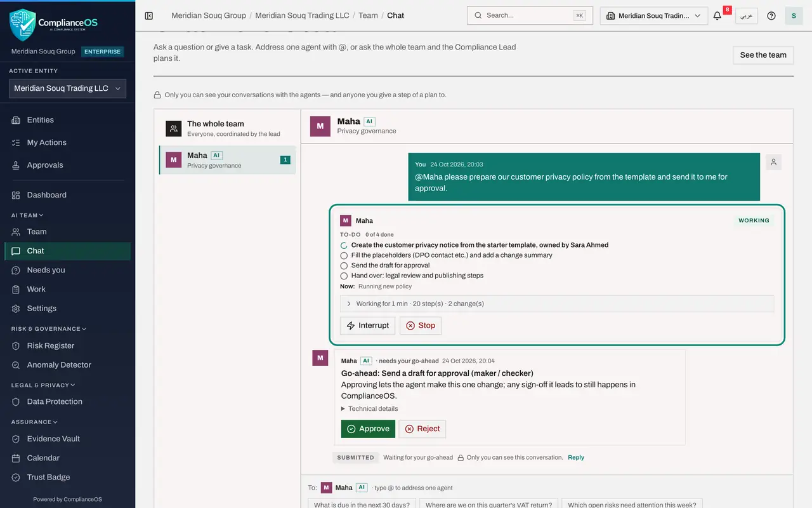Click the search field
The image size is (812, 508).
[530, 15]
